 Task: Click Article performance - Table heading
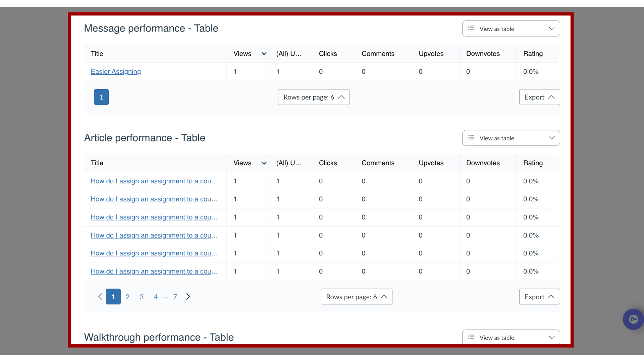pyautogui.click(x=145, y=138)
